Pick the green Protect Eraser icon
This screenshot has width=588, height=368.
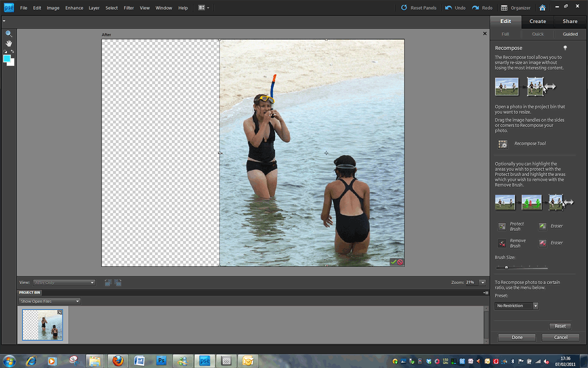[542, 226]
